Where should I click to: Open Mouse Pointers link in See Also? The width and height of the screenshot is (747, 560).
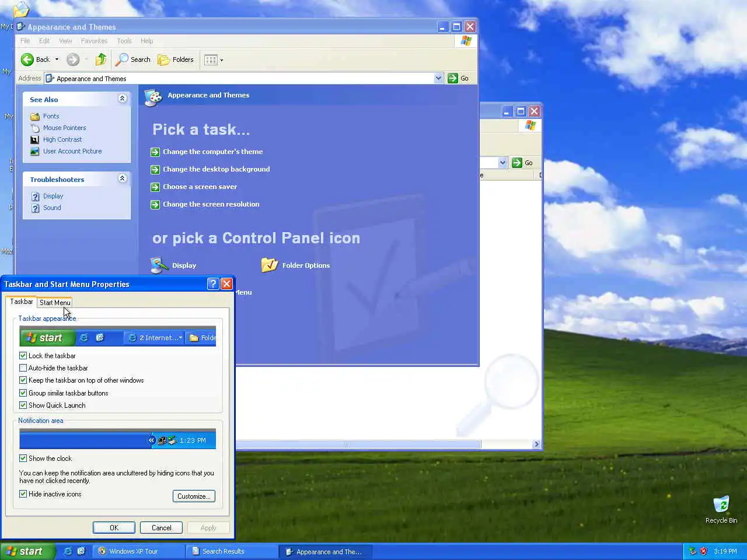pos(64,128)
